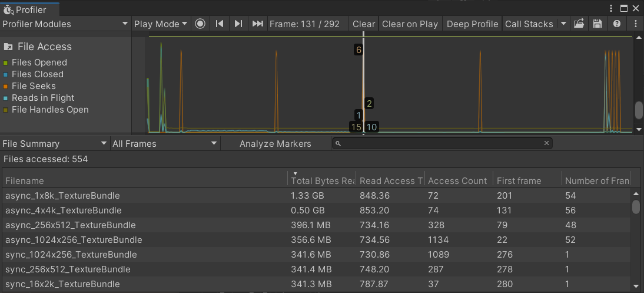Toggle the File Handles Open color swatch

point(6,110)
